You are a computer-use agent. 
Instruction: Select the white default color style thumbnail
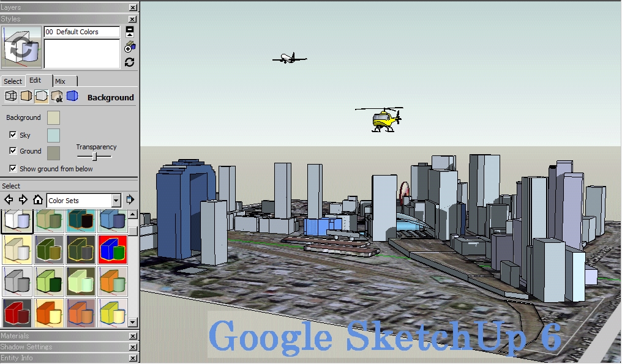(x=17, y=220)
